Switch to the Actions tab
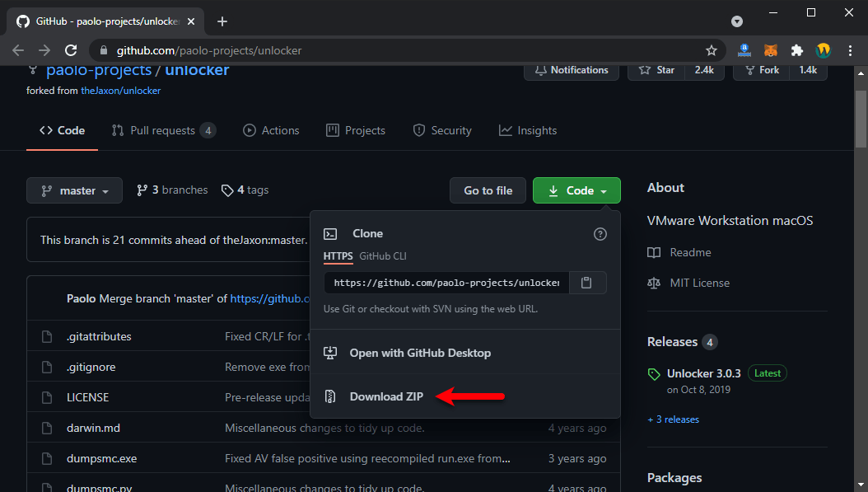The image size is (868, 492). click(271, 131)
